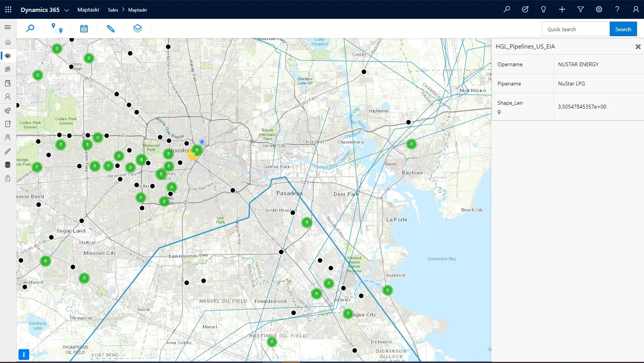The height and width of the screenshot is (363, 644).
Task: Click the cluster of 3 south of Missouri City
Action: (84, 278)
